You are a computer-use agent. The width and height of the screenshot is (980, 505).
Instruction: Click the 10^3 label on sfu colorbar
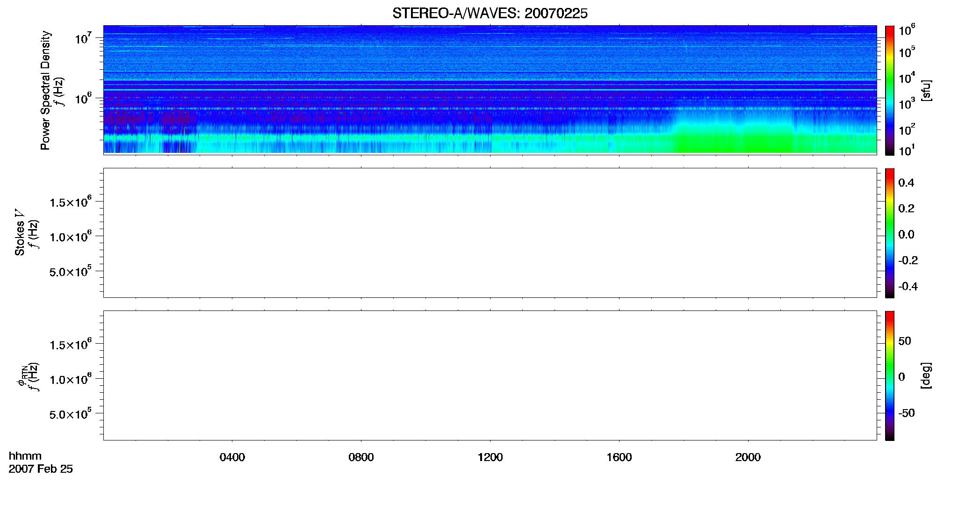907,104
